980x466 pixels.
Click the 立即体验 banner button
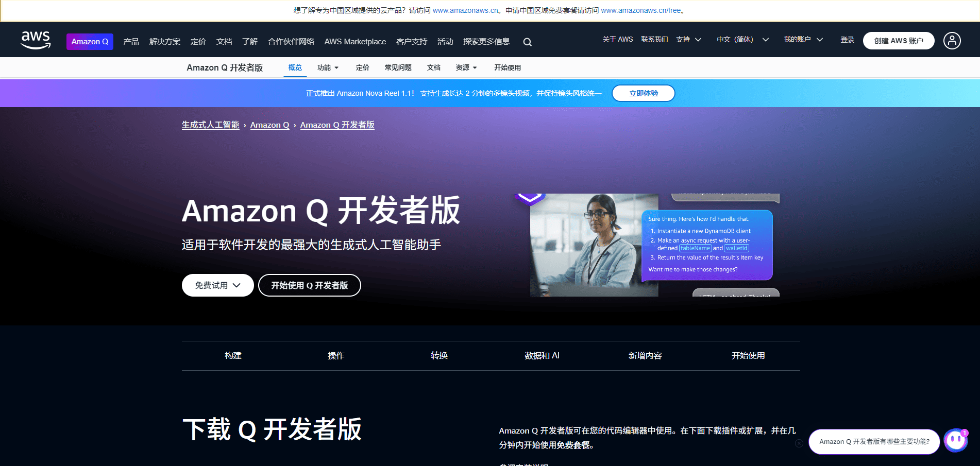(x=644, y=93)
